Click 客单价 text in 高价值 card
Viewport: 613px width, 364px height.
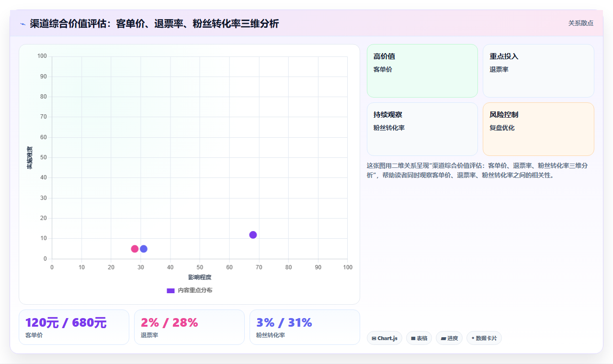(383, 69)
